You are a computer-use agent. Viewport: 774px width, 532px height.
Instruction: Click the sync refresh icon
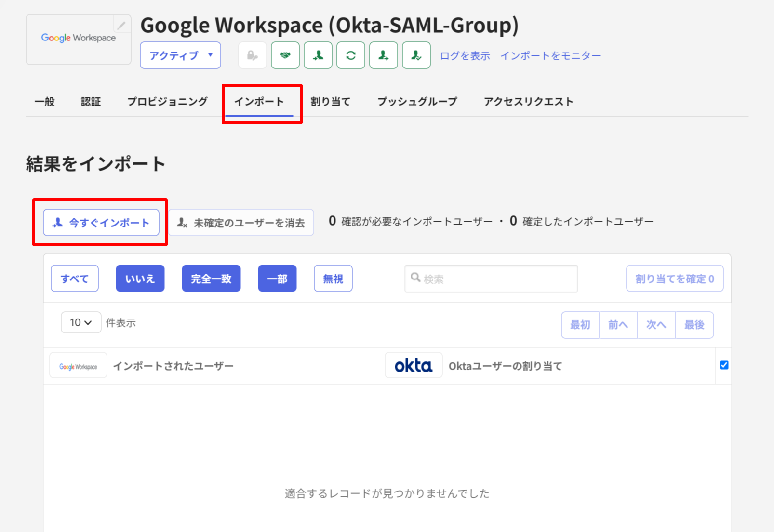pos(350,55)
